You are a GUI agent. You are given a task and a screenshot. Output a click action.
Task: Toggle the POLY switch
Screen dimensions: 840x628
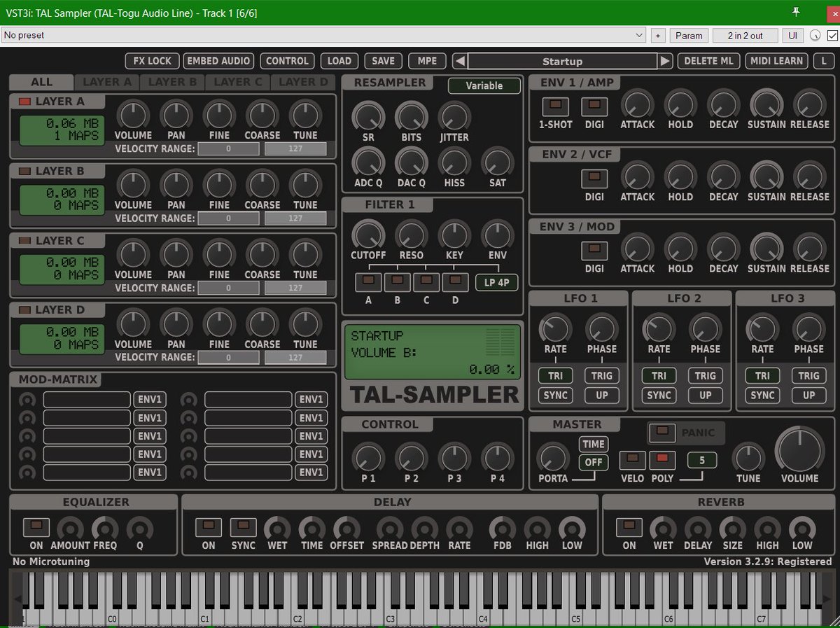[x=662, y=460]
